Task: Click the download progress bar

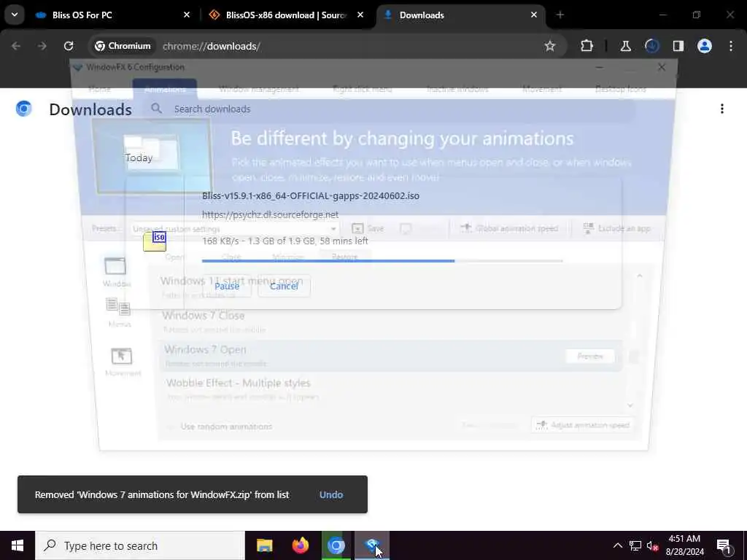Action: point(382,261)
